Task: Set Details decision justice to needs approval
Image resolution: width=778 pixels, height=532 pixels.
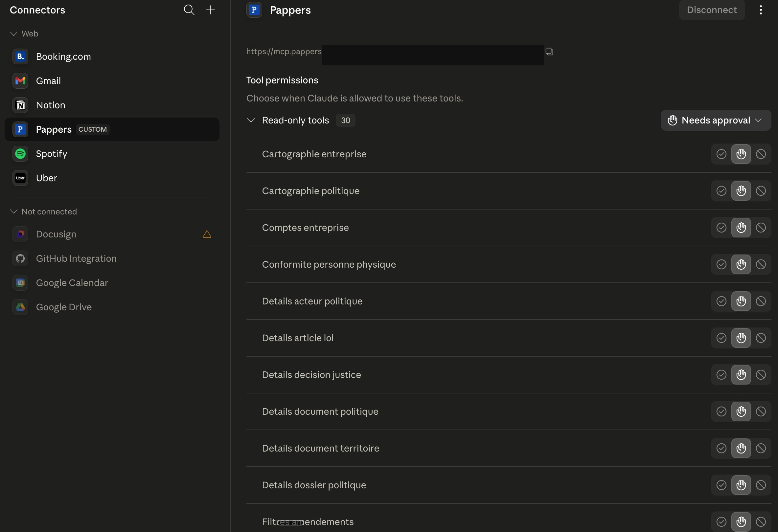Action: (741, 375)
